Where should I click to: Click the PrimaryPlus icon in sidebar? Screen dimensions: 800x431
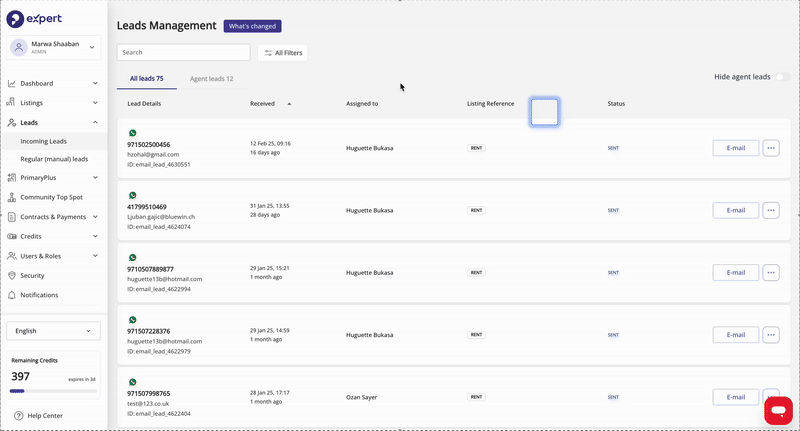point(11,178)
